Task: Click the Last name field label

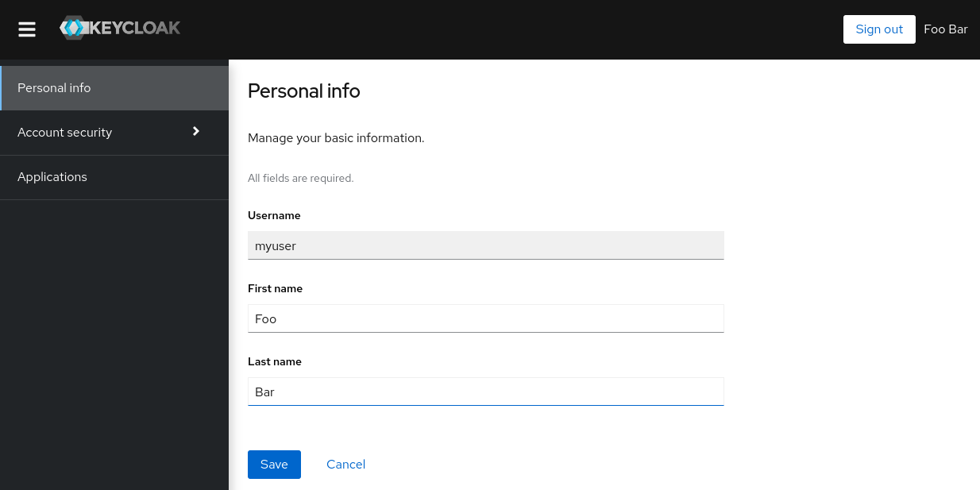Action: pos(275,361)
